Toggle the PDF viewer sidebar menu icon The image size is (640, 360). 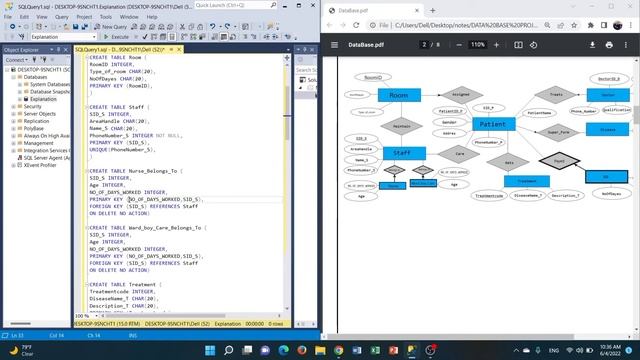(x=334, y=45)
